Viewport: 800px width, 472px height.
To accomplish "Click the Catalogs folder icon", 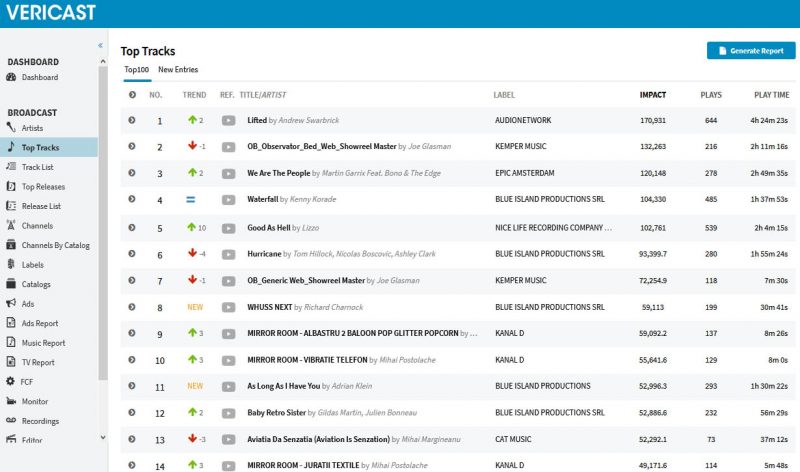I will [11, 284].
